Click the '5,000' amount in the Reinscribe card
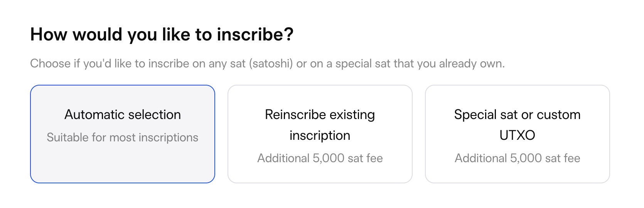The height and width of the screenshot is (208, 644). 329,158
